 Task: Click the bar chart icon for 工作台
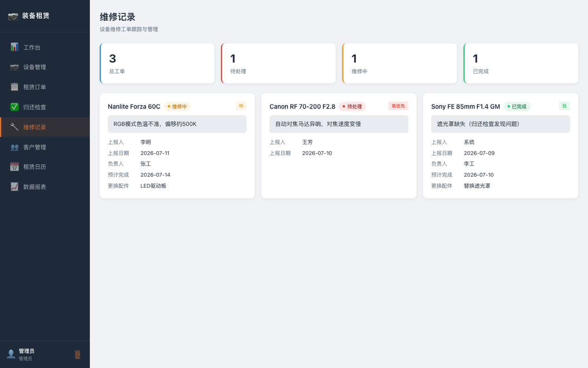14,47
